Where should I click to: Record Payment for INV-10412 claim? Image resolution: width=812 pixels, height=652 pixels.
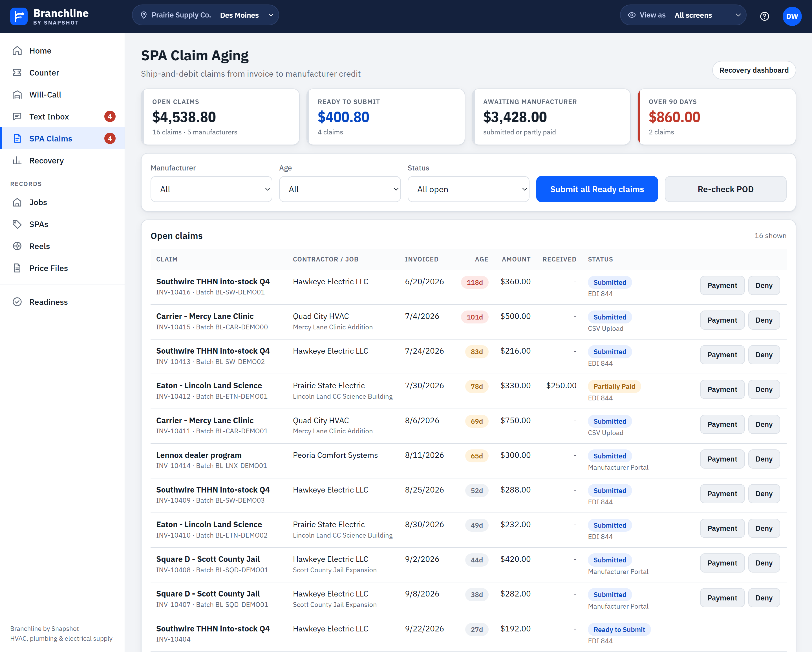[x=722, y=389]
